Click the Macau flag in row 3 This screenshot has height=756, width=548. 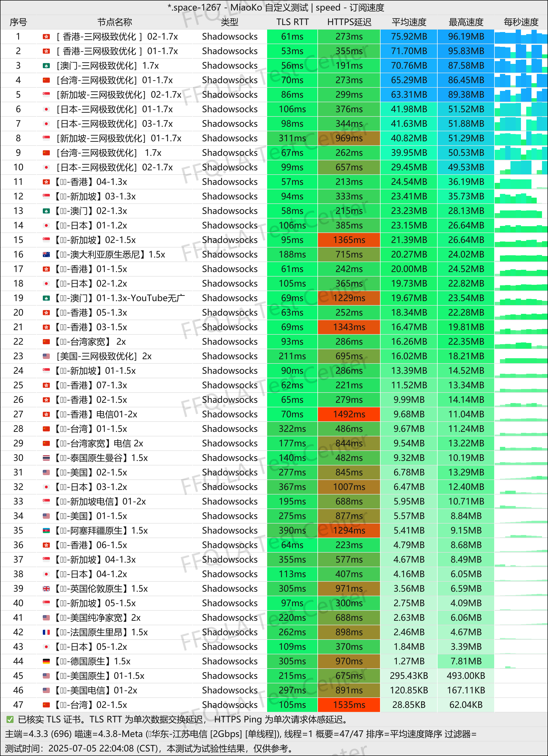click(46, 66)
